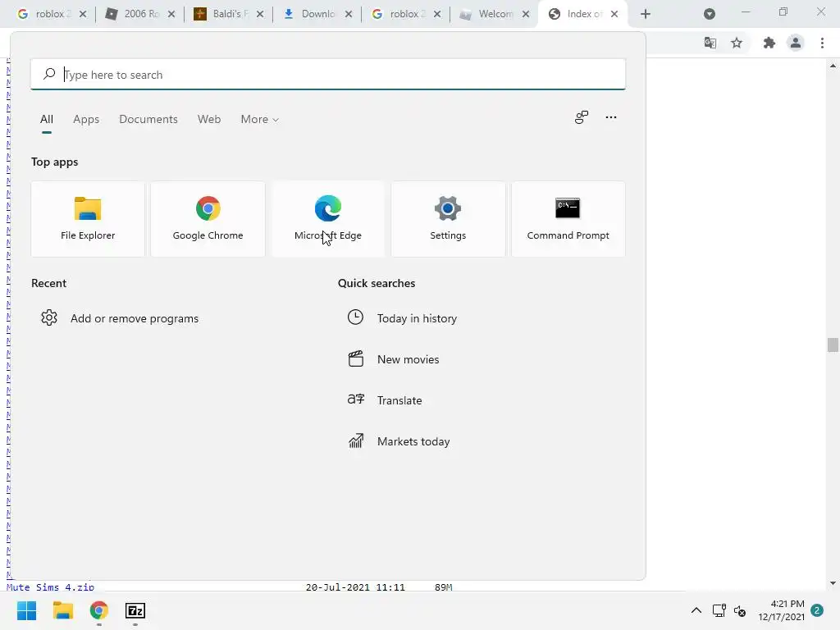
Task: Switch to Documents search filter
Action: [x=148, y=120]
